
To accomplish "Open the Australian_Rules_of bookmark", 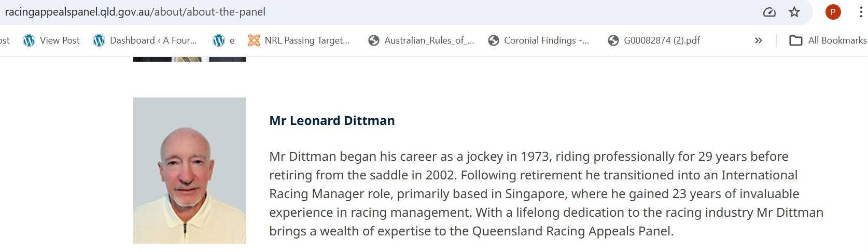I will point(421,40).
